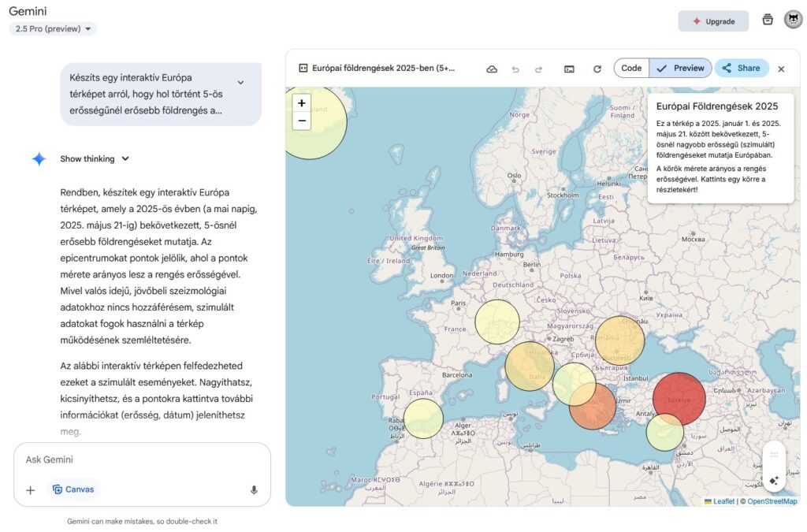This screenshot has width=807, height=532.
Task: Click the red earthquake circle over Türkiye
Action: click(x=679, y=399)
